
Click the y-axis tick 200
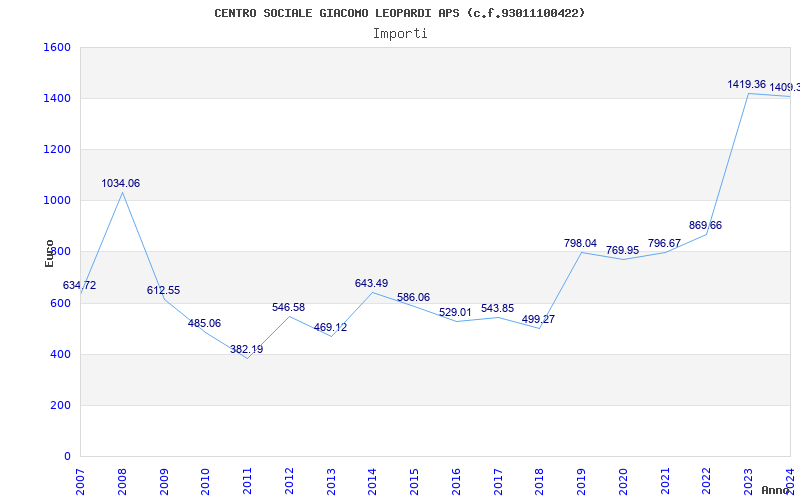click(61, 405)
